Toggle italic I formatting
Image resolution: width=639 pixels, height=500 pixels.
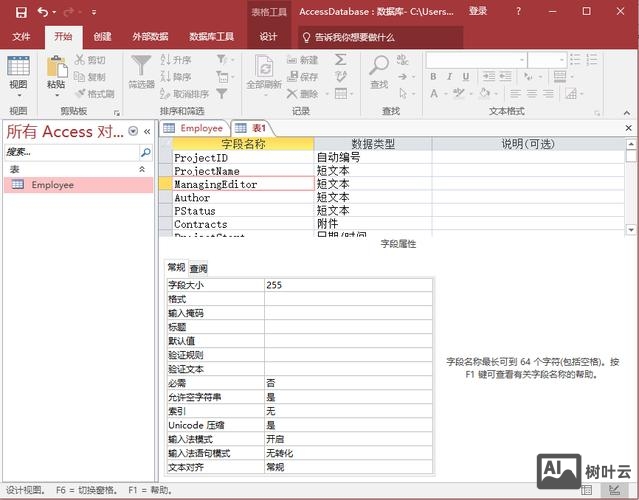pyautogui.click(x=450, y=77)
